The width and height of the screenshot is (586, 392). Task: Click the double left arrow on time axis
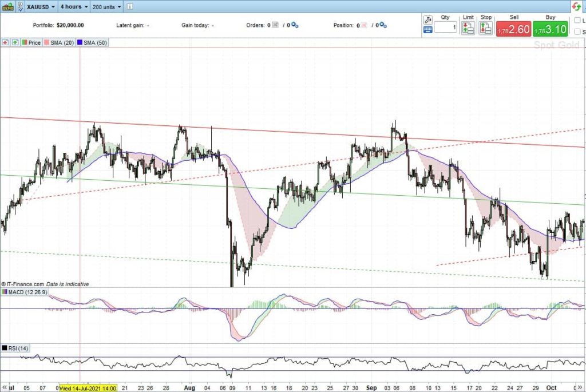click(5, 388)
